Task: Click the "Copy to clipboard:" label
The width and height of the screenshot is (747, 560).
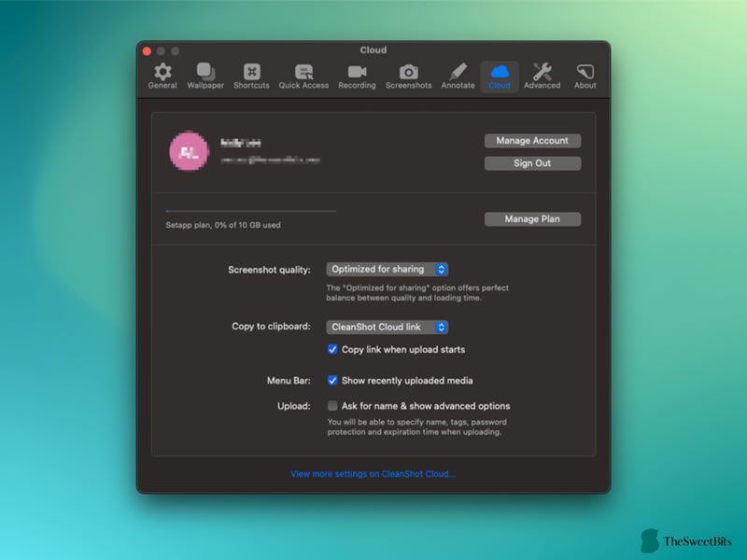Action: point(271,327)
